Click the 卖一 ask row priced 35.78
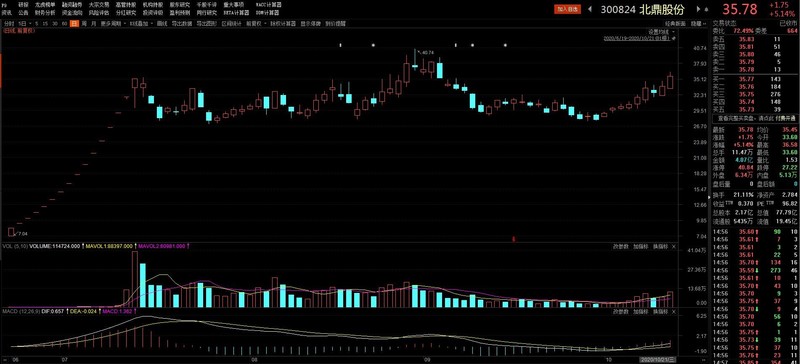 pos(755,69)
